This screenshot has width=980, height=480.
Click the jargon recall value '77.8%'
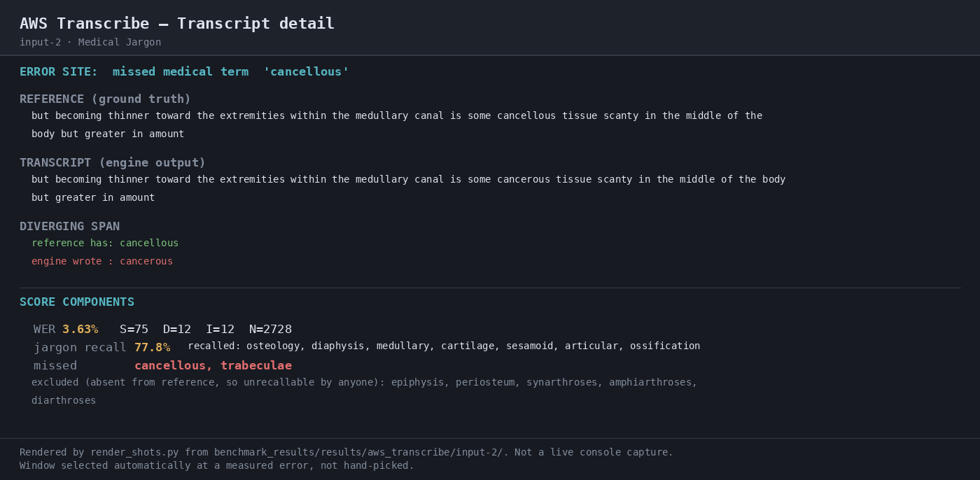[x=153, y=348]
